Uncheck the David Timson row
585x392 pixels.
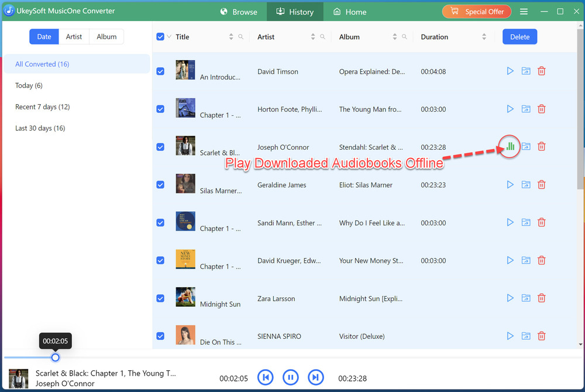click(x=160, y=71)
